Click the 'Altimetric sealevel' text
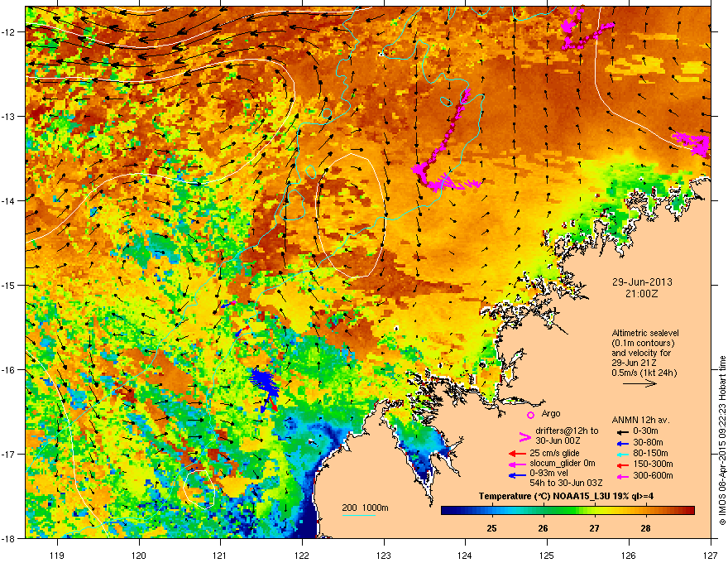The width and height of the screenshot is (728, 563). pyautogui.click(x=645, y=333)
